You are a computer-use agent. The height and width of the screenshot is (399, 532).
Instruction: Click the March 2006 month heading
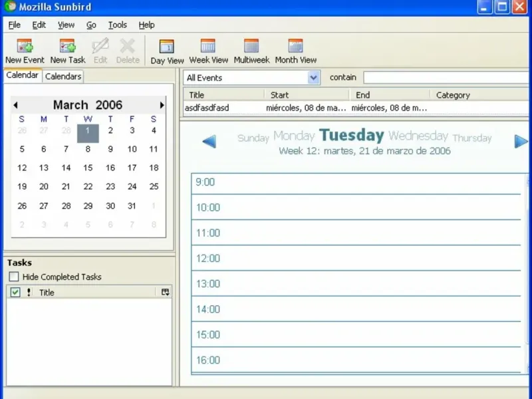click(88, 105)
